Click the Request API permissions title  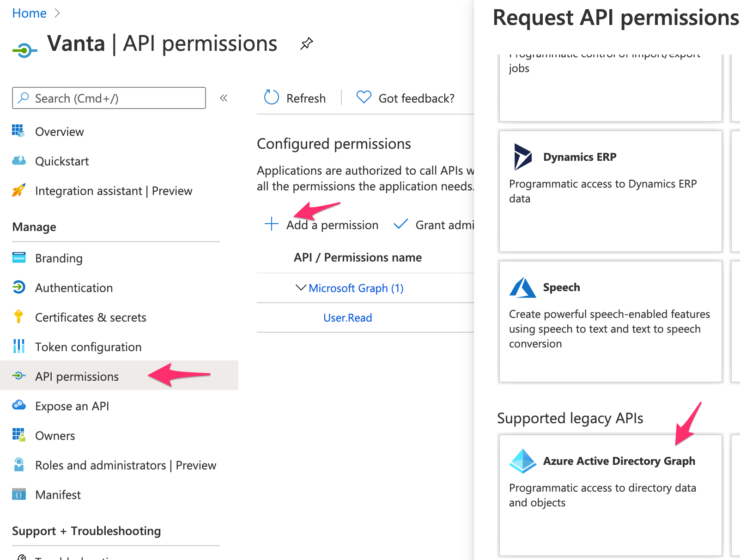pos(616,18)
